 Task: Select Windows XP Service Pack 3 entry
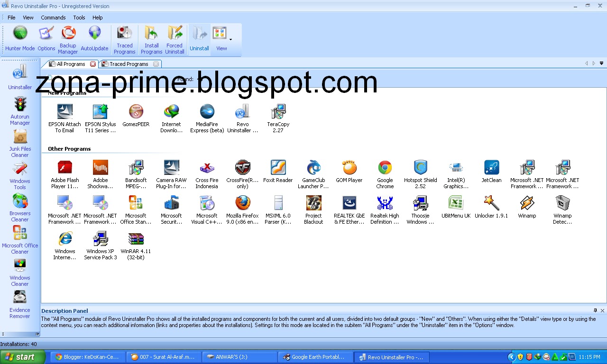[x=100, y=246]
